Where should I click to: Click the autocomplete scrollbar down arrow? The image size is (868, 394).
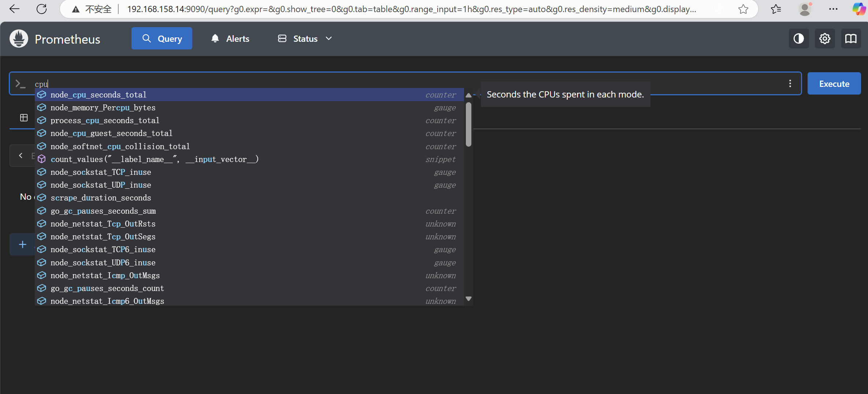pos(468,299)
